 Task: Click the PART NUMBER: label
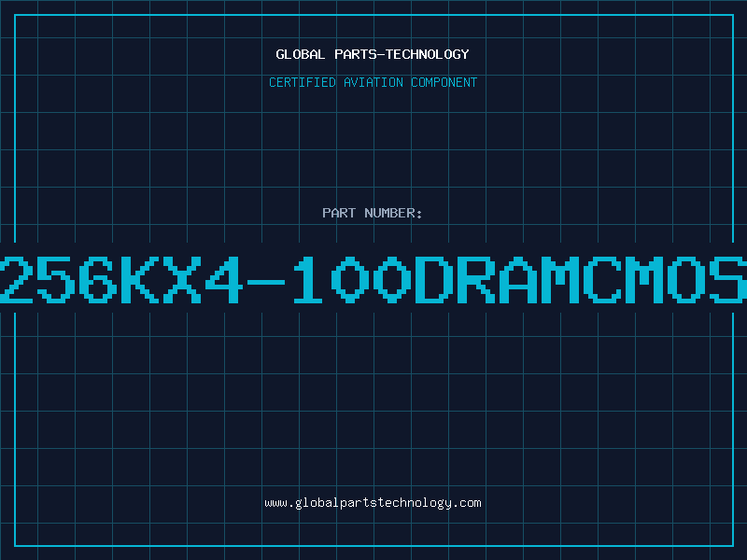372,213
